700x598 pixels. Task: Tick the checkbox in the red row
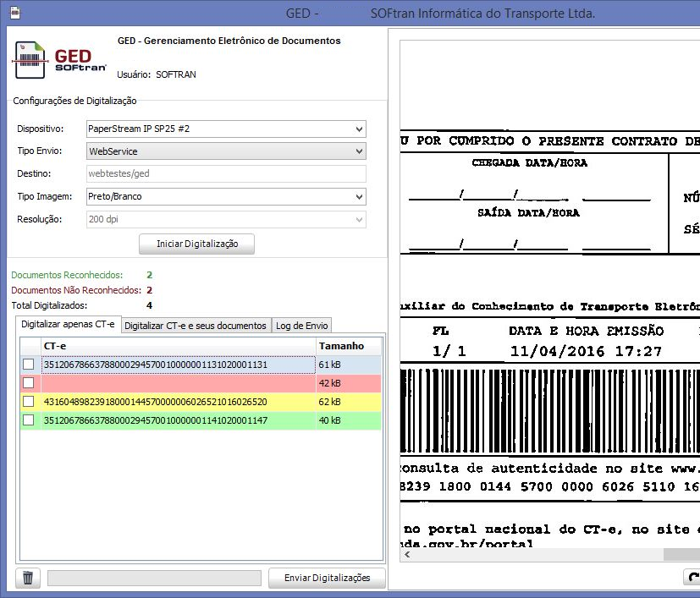pyautogui.click(x=29, y=383)
